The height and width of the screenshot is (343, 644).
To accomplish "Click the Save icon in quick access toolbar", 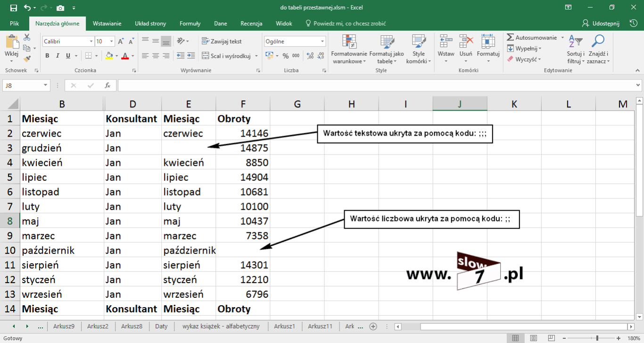I will 13,8.
